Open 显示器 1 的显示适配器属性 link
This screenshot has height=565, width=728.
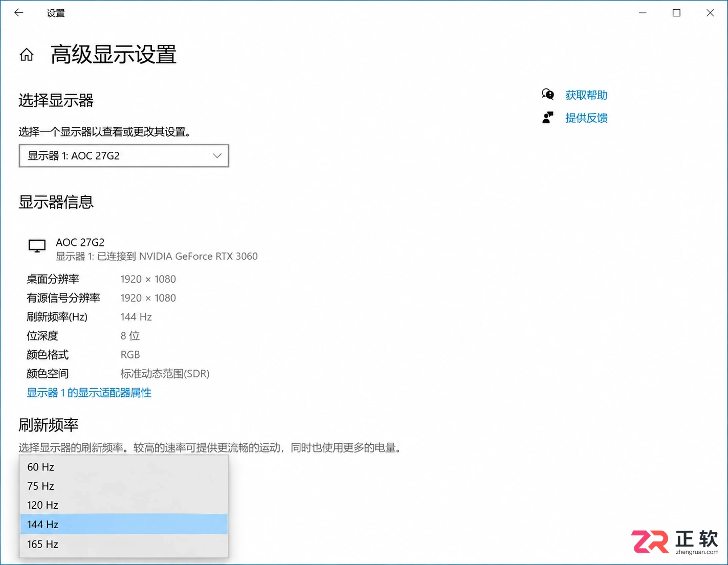(x=89, y=393)
